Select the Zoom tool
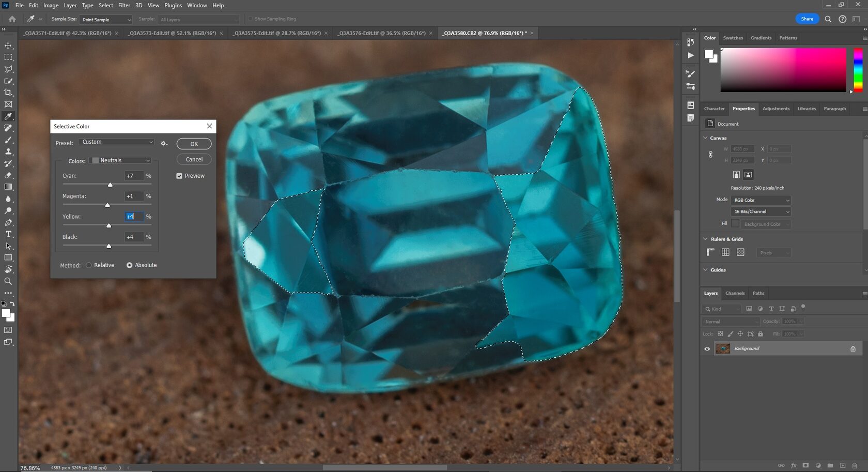The height and width of the screenshot is (472, 868). 8,281
